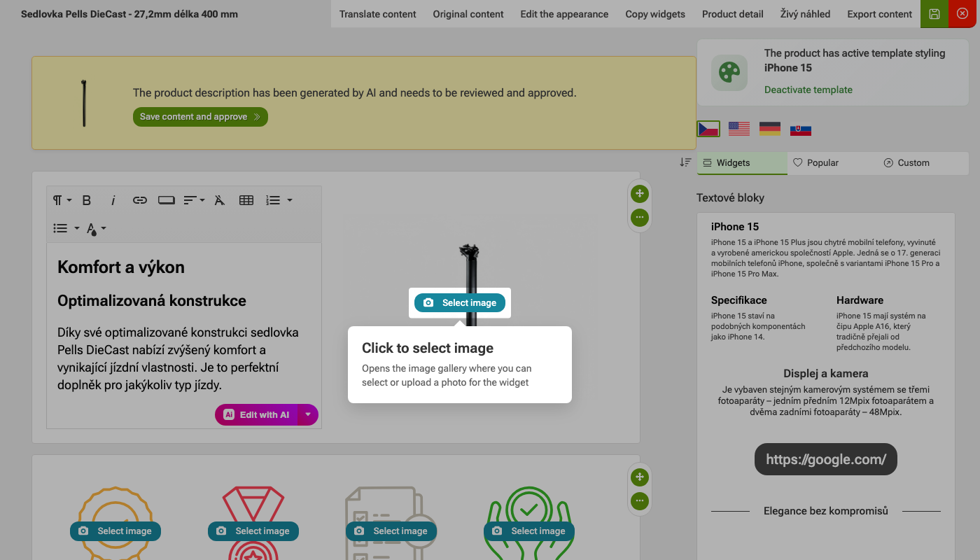The height and width of the screenshot is (560, 980).
Task: Expand the text alignment dropdown
Action: (194, 200)
